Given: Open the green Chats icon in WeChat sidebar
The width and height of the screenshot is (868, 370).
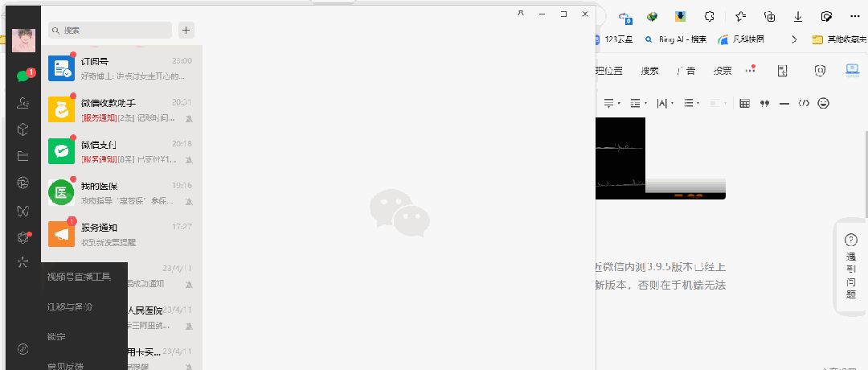Looking at the screenshot, I should [x=23, y=76].
